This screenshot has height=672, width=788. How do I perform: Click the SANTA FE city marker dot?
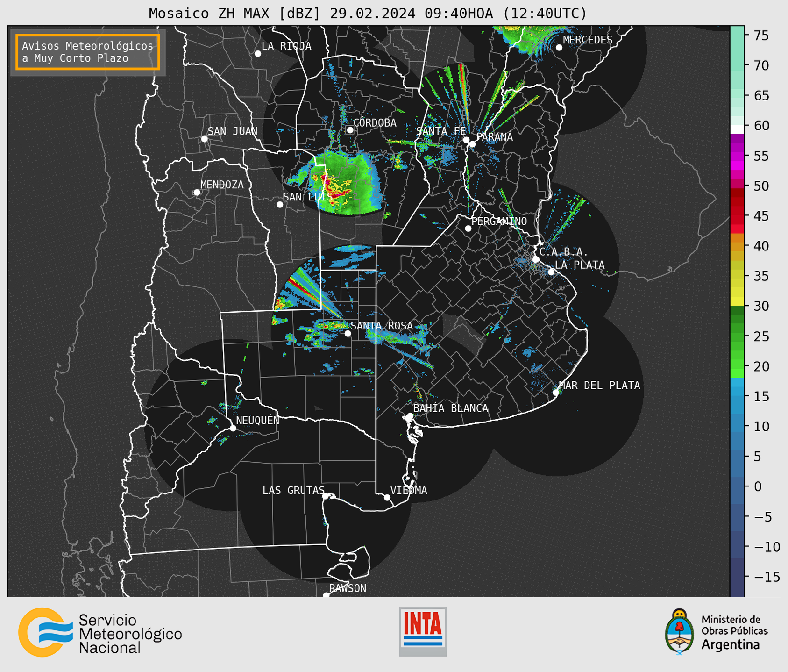(466, 140)
